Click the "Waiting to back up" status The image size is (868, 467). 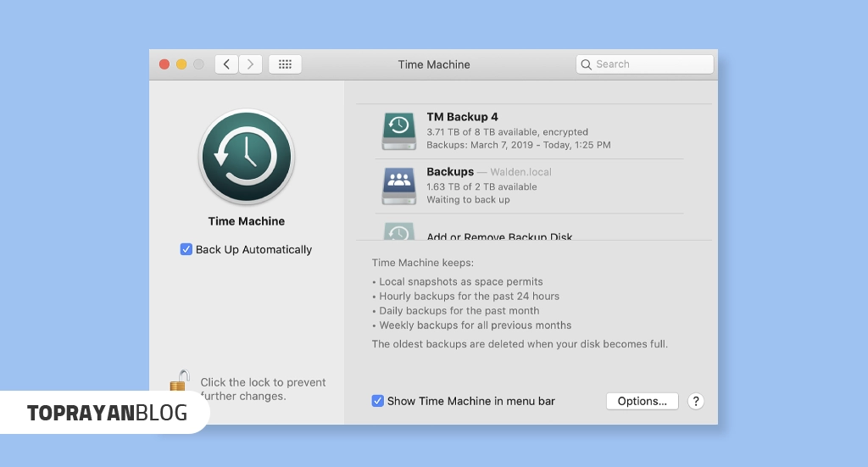click(468, 200)
